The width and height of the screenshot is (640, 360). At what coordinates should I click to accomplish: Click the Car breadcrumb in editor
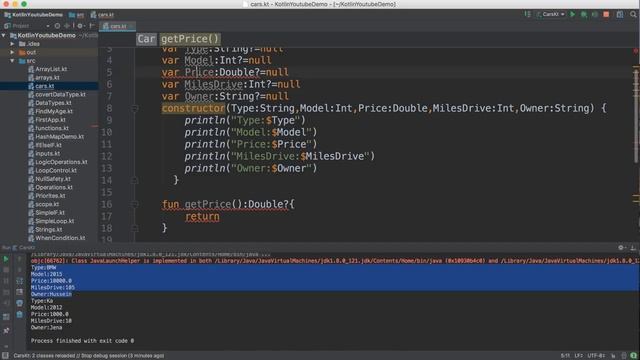tap(146, 39)
